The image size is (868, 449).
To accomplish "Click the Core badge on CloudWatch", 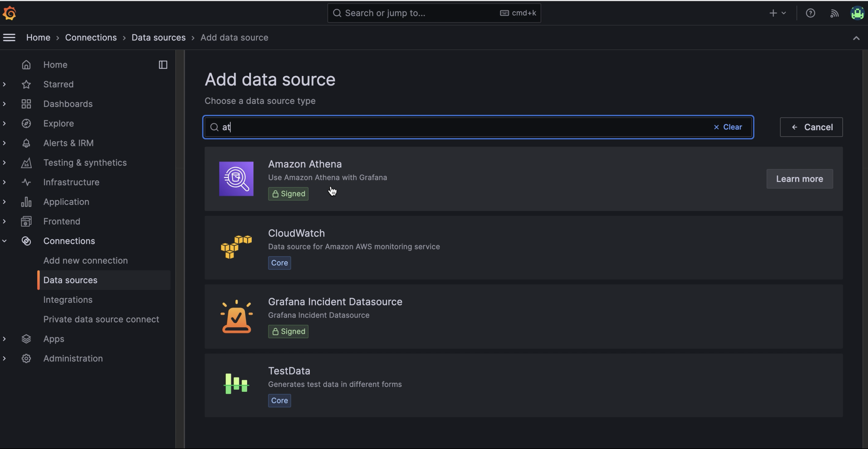I will (279, 263).
